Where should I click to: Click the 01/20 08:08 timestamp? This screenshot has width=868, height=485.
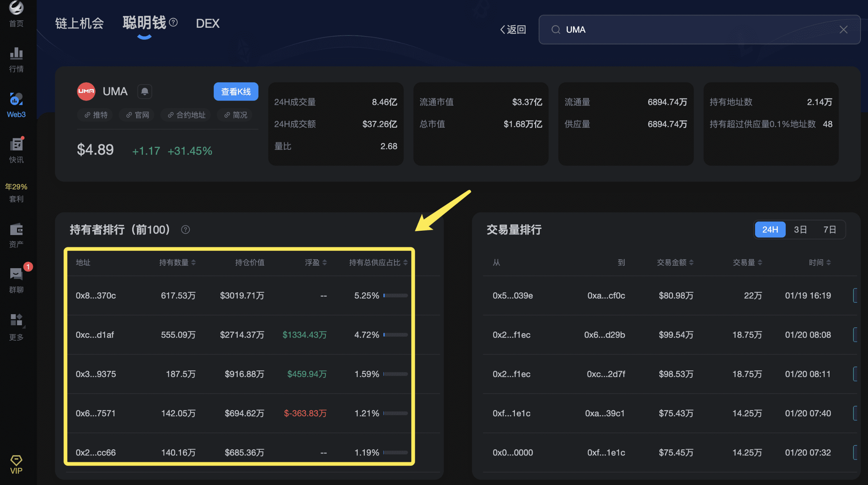pos(808,335)
